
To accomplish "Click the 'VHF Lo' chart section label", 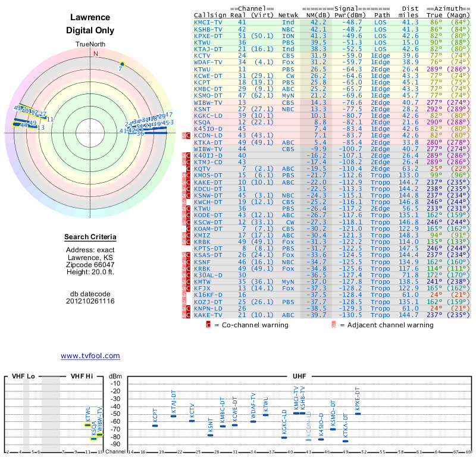I will point(23,376).
